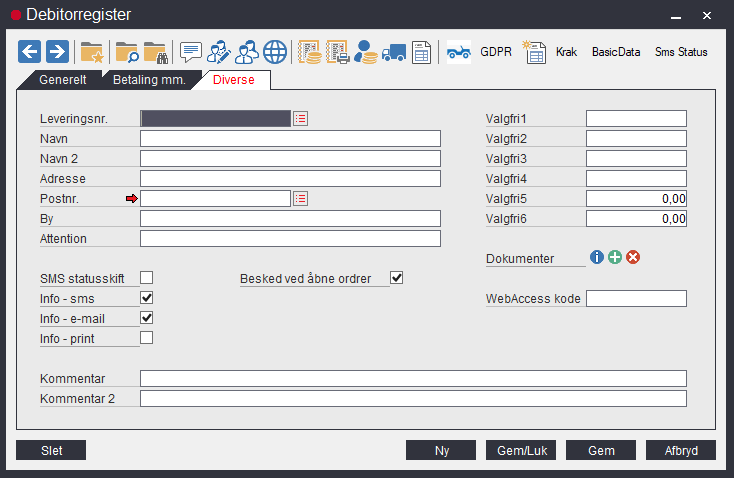Click the blue back arrow icon
734x478 pixels.
click(x=30, y=51)
